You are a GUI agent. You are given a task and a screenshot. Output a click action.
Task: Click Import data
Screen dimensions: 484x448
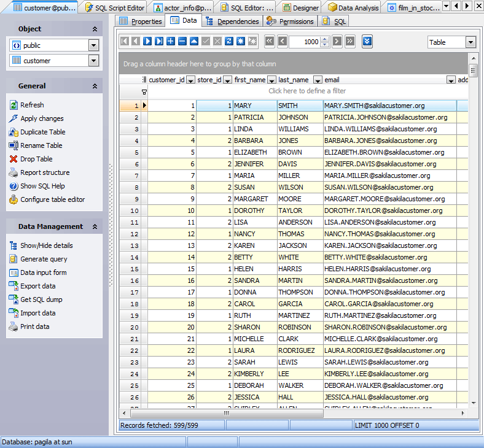click(x=38, y=313)
